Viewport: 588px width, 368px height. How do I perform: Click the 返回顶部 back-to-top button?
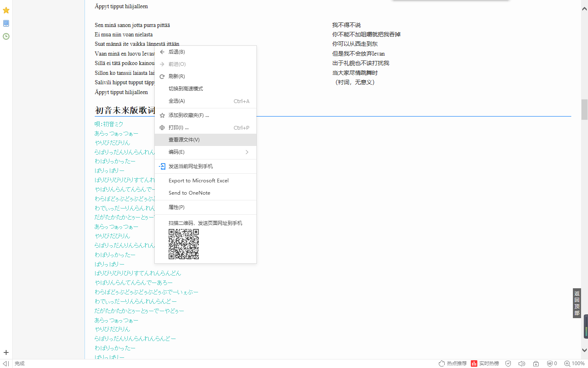pyautogui.click(x=577, y=303)
